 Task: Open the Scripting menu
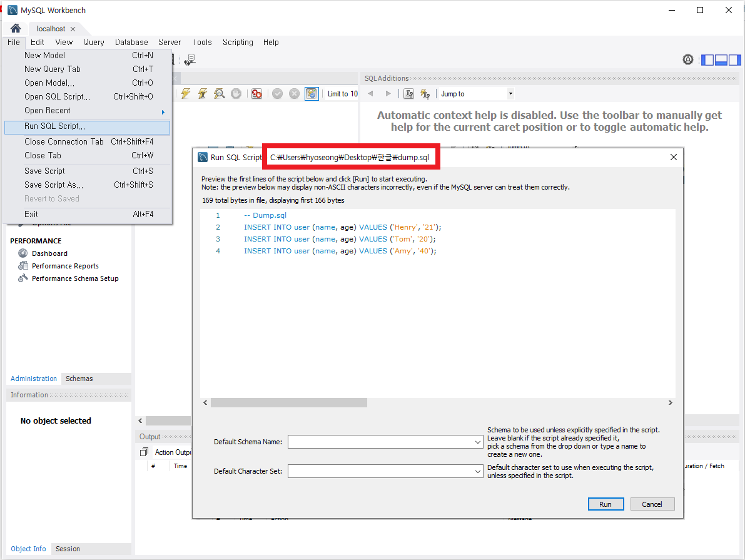point(238,43)
